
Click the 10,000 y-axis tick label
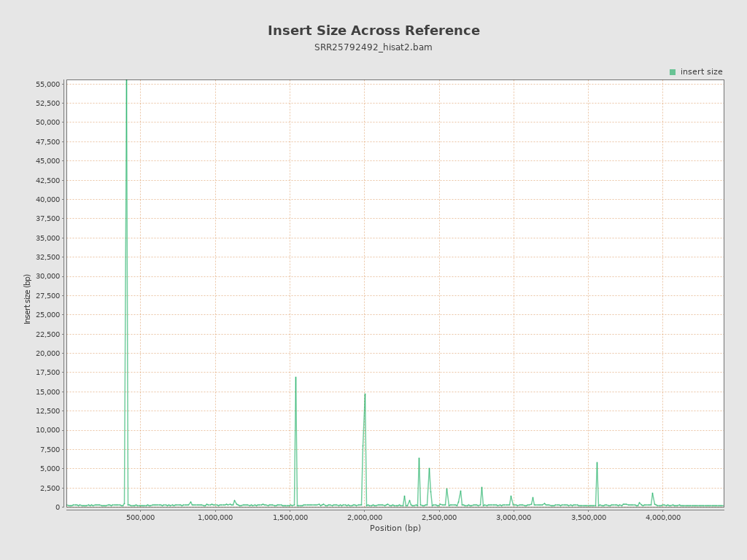click(47, 430)
